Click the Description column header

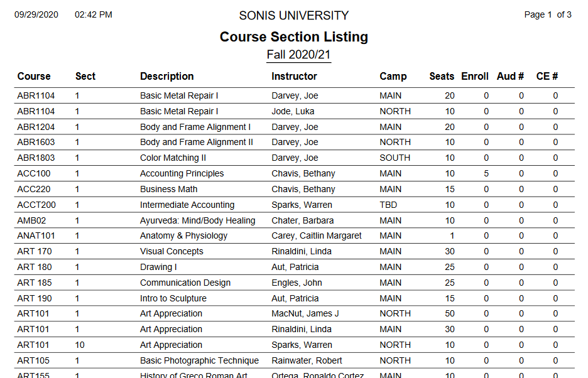coord(166,77)
